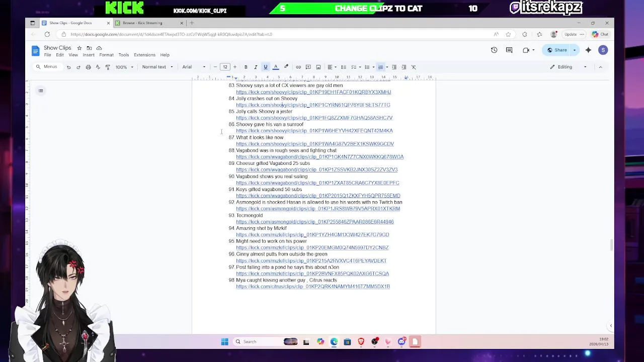Image resolution: width=644 pixels, height=362 pixels.
Task: Switch to Browse - Kick Streaming tab
Action: coord(149,23)
